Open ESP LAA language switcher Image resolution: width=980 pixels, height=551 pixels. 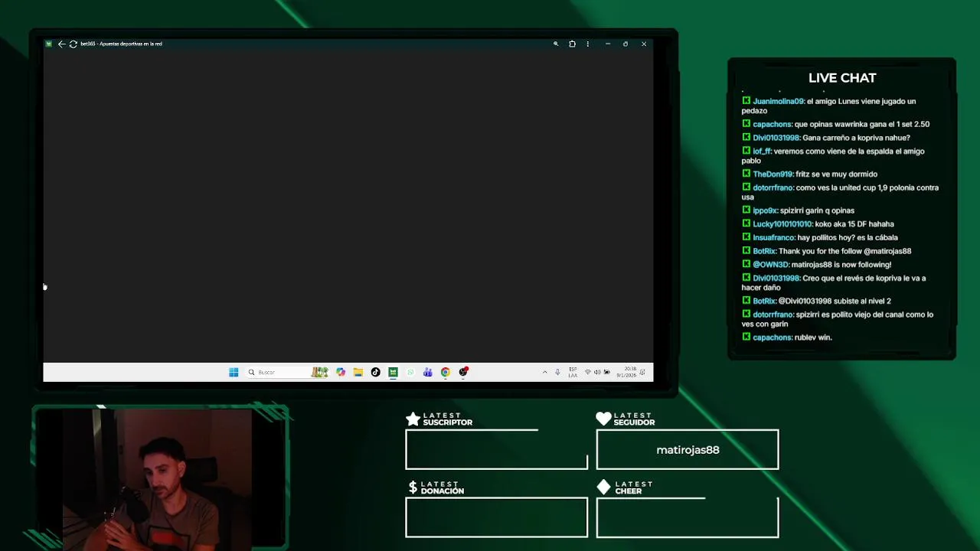(573, 372)
